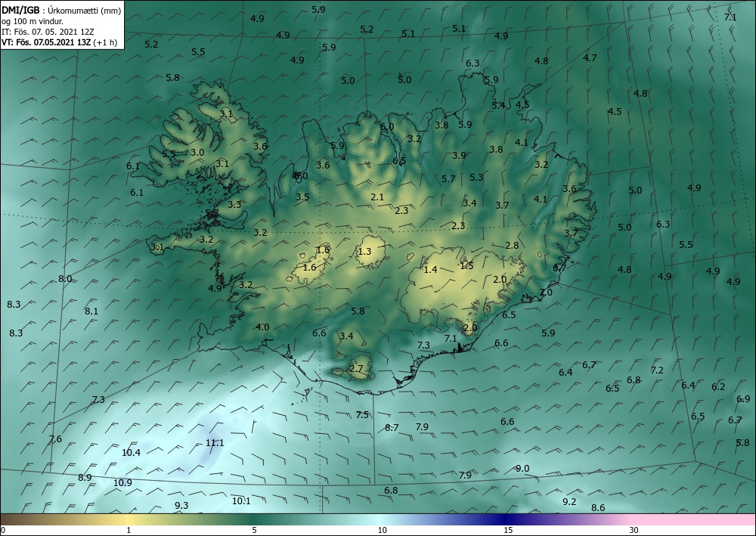Click the 5.3 value label
This screenshot has width=756, height=536.
(x=476, y=178)
